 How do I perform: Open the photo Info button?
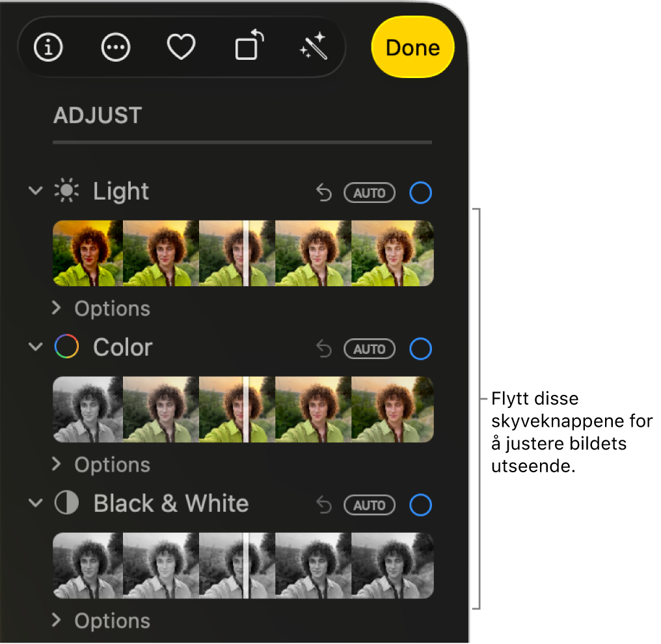(48, 47)
